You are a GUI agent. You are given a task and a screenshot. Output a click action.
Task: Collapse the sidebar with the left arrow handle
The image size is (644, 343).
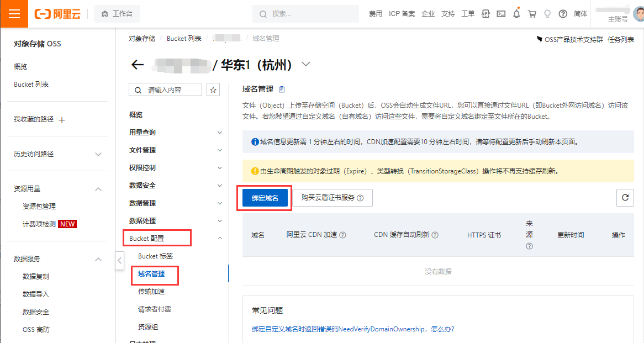tap(120, 261)
